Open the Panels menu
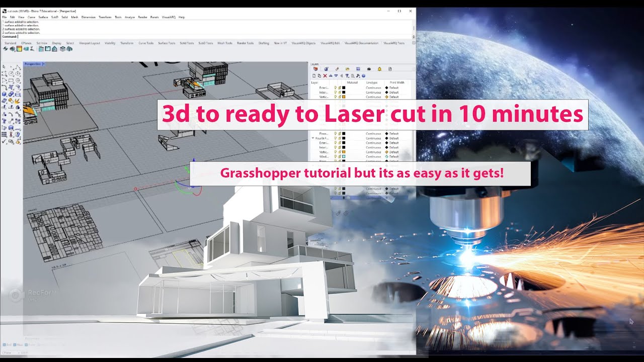 [154, 17]
